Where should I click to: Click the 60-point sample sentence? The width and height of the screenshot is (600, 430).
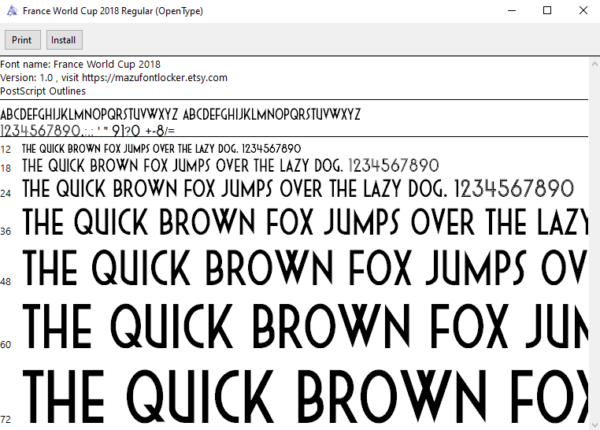(x=305, y=326)
